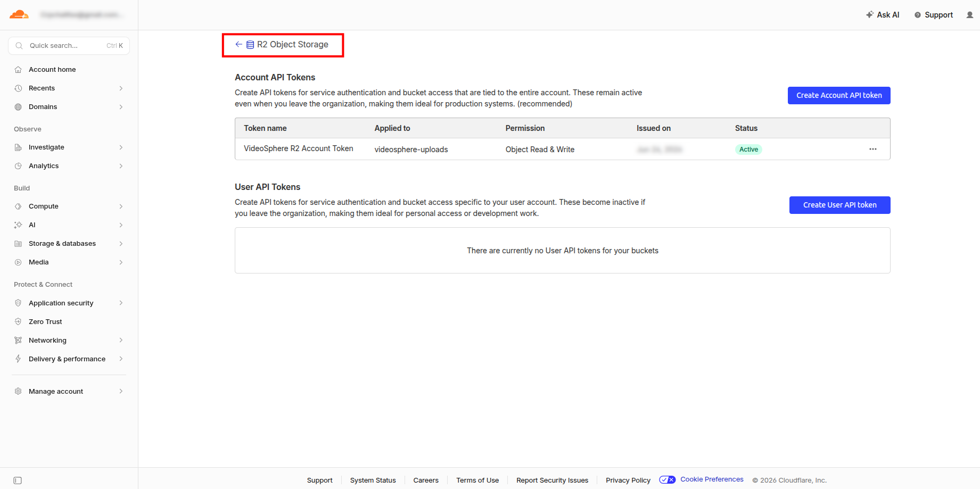Image resolution: width=980 pixels, height=489 pixels.
Task: Expand the Domains chevron
Action: click(x=121, y=107)
